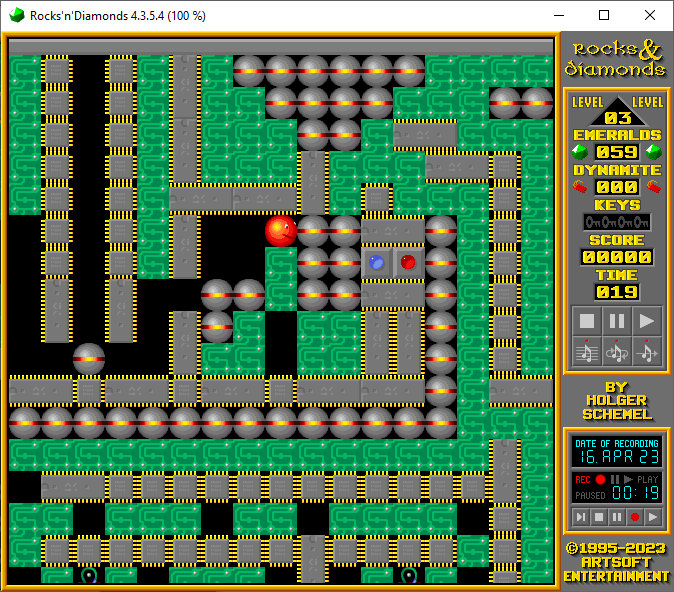Click the level number 03 display
Screen dimensions: 674x592
617,118
